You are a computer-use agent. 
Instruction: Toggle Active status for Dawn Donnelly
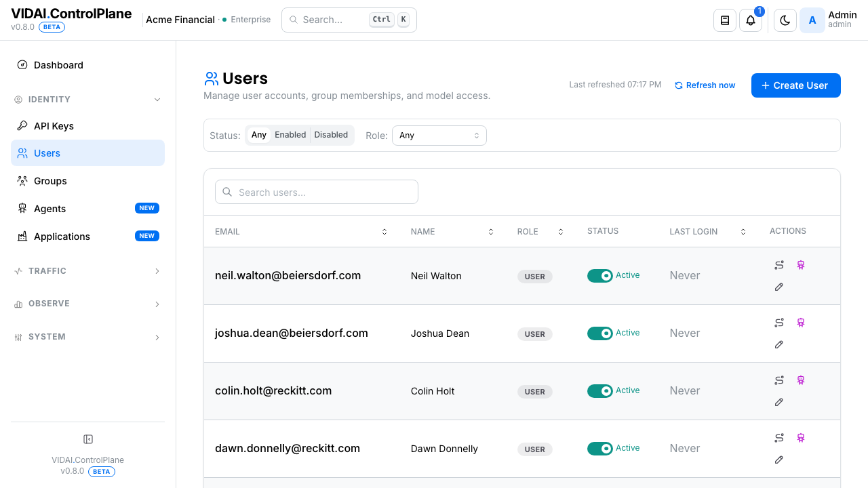600,449
